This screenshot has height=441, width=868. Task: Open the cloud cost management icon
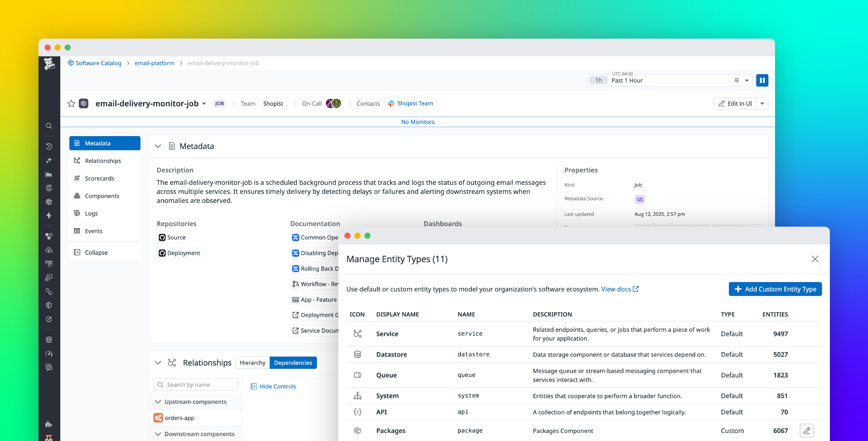pyautogui.click(x=49, y=250)
